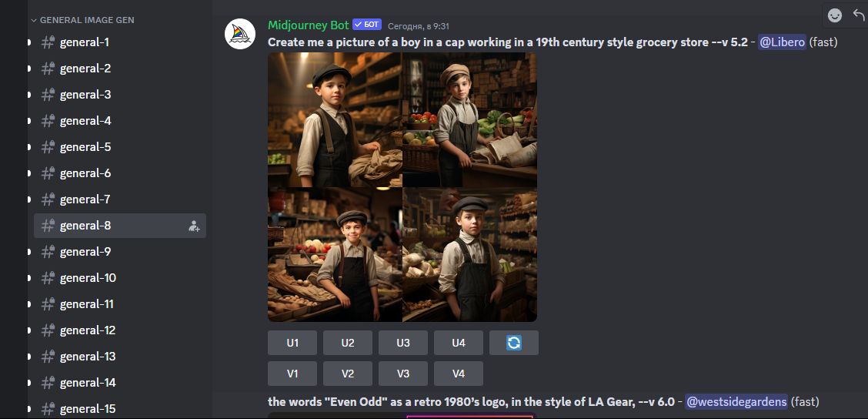Create variations with the V2 button
The image size is (868, 419).
point(348,374)
